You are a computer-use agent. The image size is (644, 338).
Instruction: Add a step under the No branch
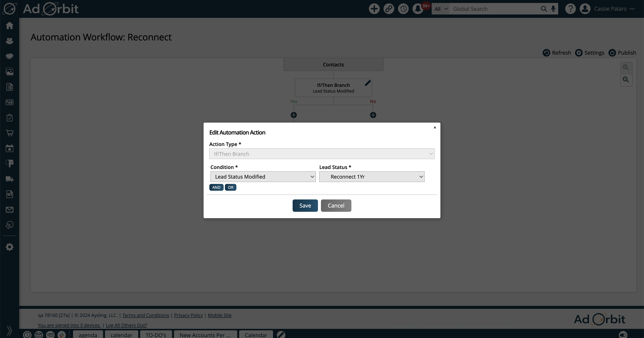pyautogui.click(x=373, y=115)
